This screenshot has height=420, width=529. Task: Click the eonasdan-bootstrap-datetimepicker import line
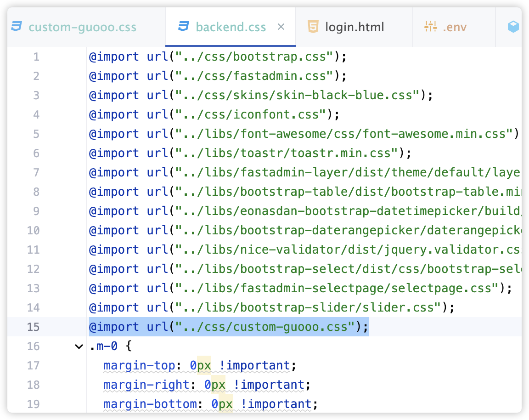point(304,210)
